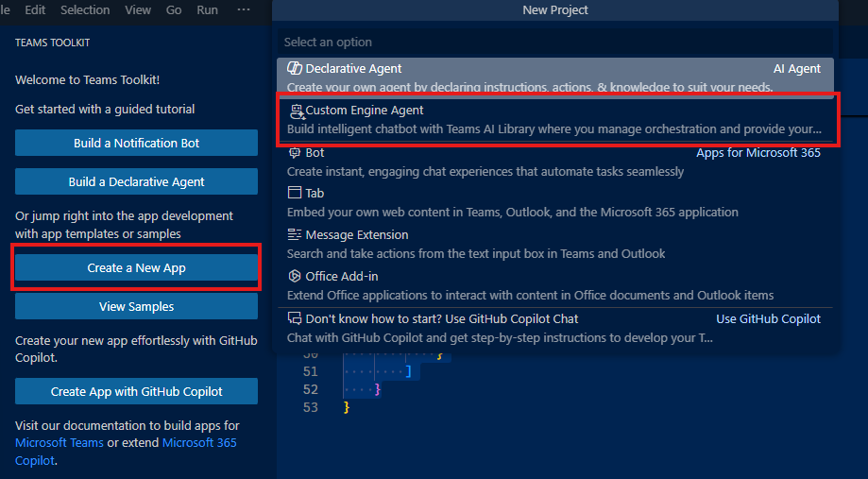Click the Declarative Agent icon
This screenshot has height=479, width=868.
[x=295, y=68]
